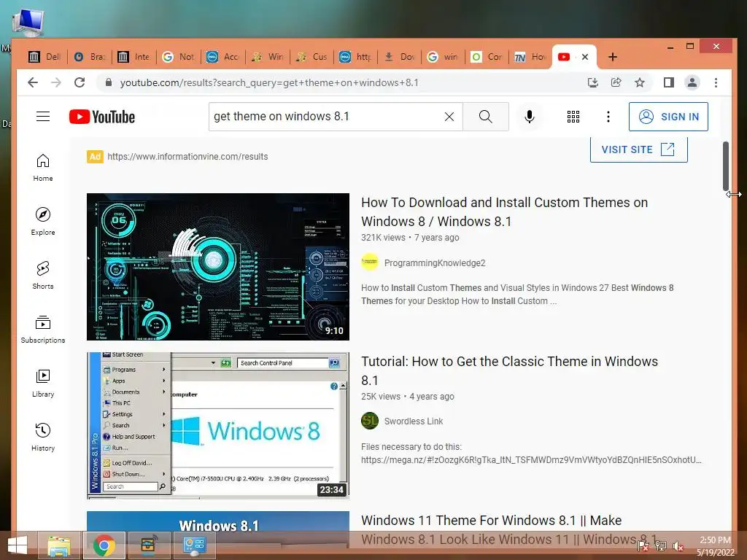Switch to the Bra tab

click(x=89, y=57)
